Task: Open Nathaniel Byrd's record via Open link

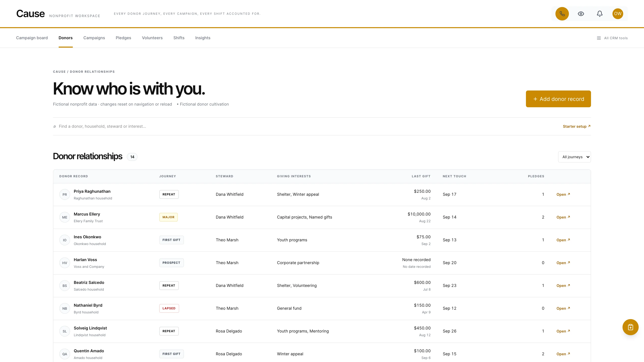Action: 563,308
